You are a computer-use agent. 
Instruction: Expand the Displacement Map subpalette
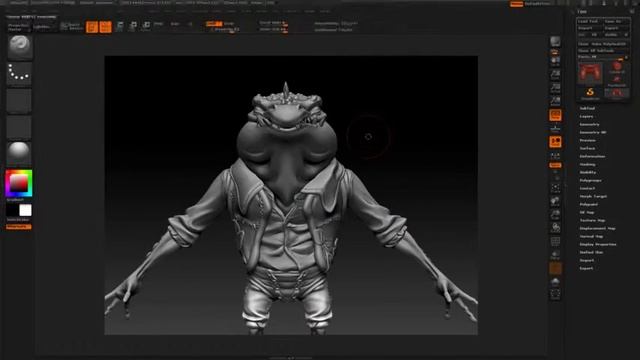598,228
